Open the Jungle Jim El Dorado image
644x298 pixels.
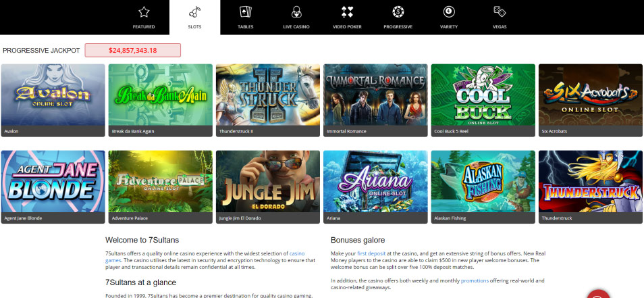click(268, 181)
